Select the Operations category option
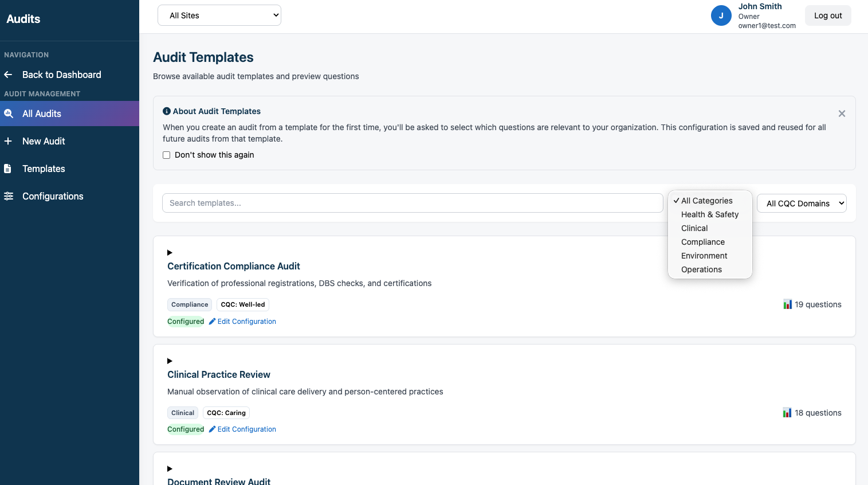868x485 pixels. (701, 269)
